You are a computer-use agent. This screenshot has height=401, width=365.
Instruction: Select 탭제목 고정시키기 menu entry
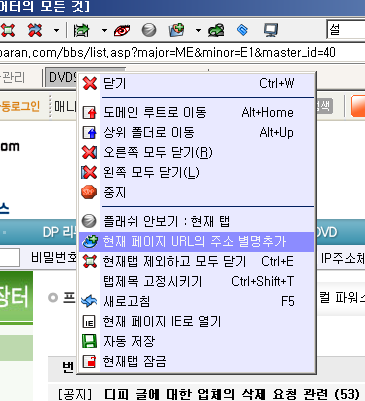point(197,282)
